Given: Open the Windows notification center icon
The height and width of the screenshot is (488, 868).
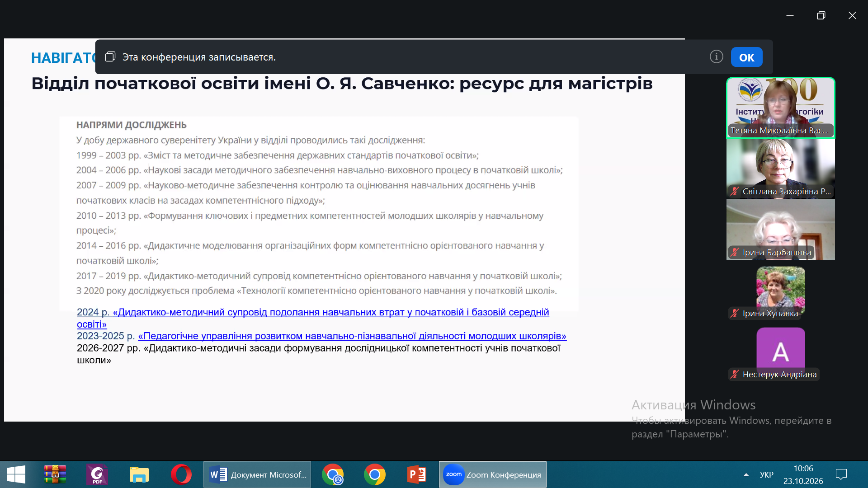Looking at the screenshot, I should click(x=841, y=475).
